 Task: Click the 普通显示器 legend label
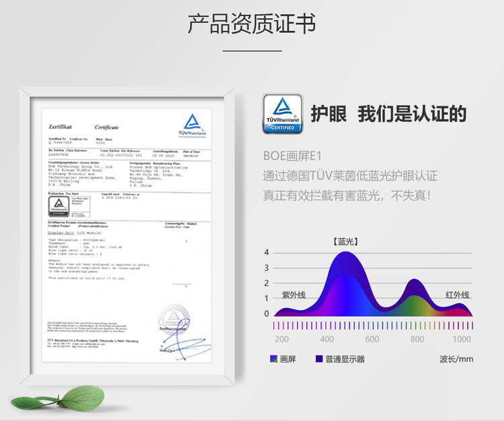tap(345, 359)
